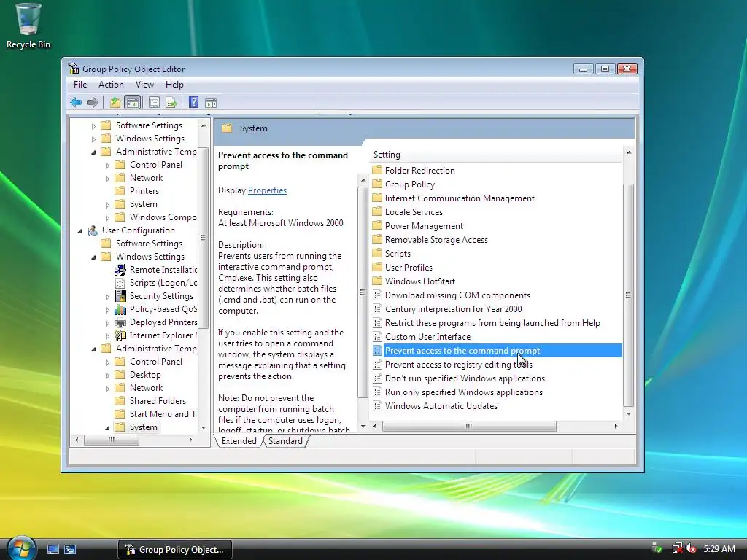Open the View menu
The image size is (747, 560).
click(x=144, y=85)
